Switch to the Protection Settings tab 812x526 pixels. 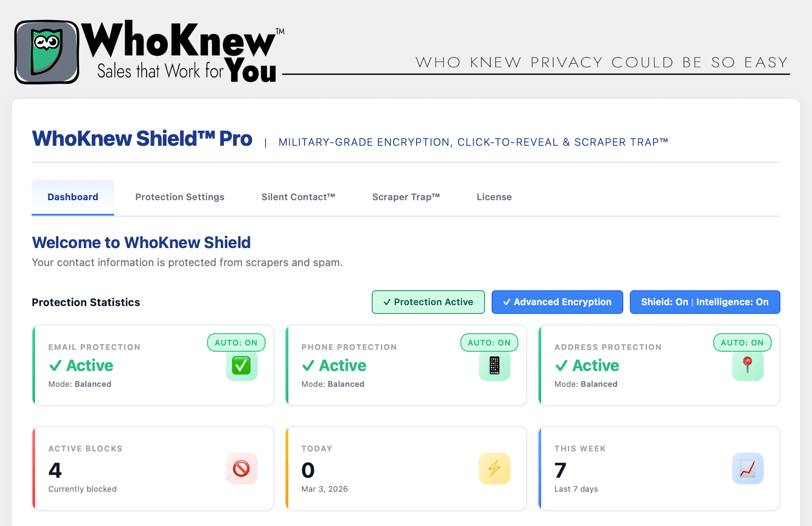point(180,197)
